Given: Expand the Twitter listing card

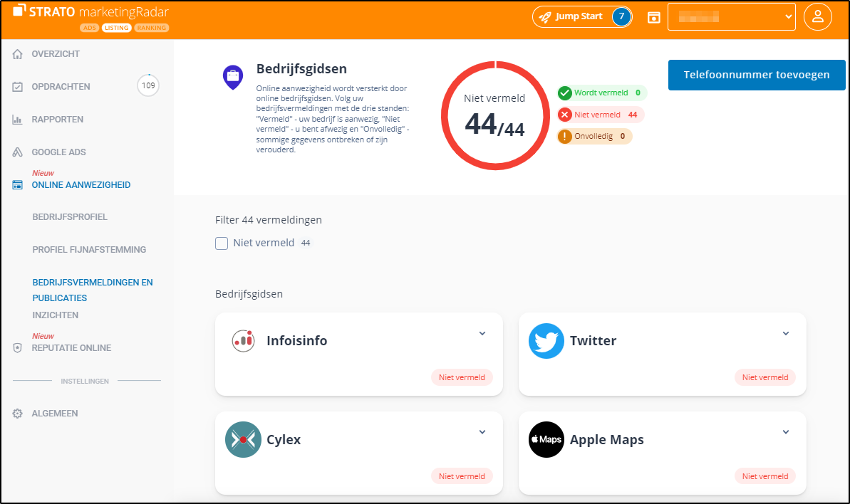Looking at the screenshot, I should pos(786,334).
